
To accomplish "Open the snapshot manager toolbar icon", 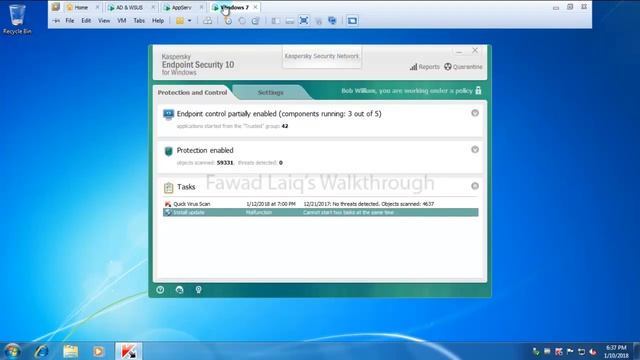I will pos(256,21).
